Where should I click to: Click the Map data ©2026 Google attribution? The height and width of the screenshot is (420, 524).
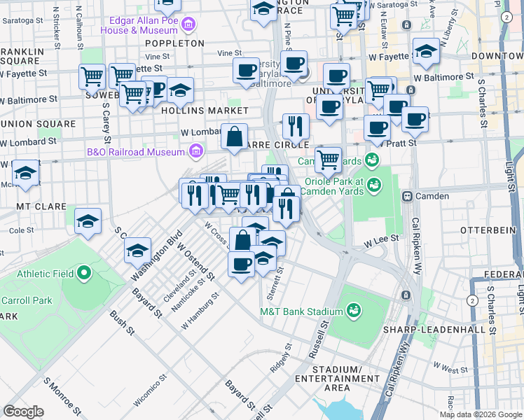click(481, 415)
